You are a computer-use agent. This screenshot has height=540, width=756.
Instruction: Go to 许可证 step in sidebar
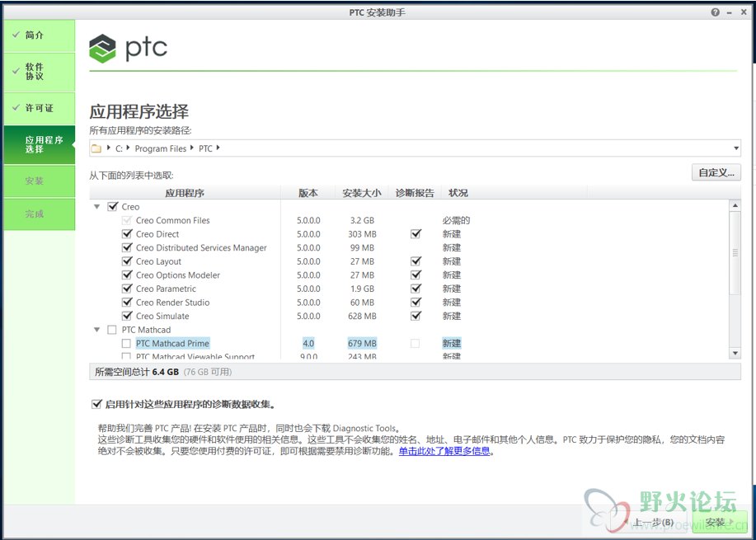(40, 108)
